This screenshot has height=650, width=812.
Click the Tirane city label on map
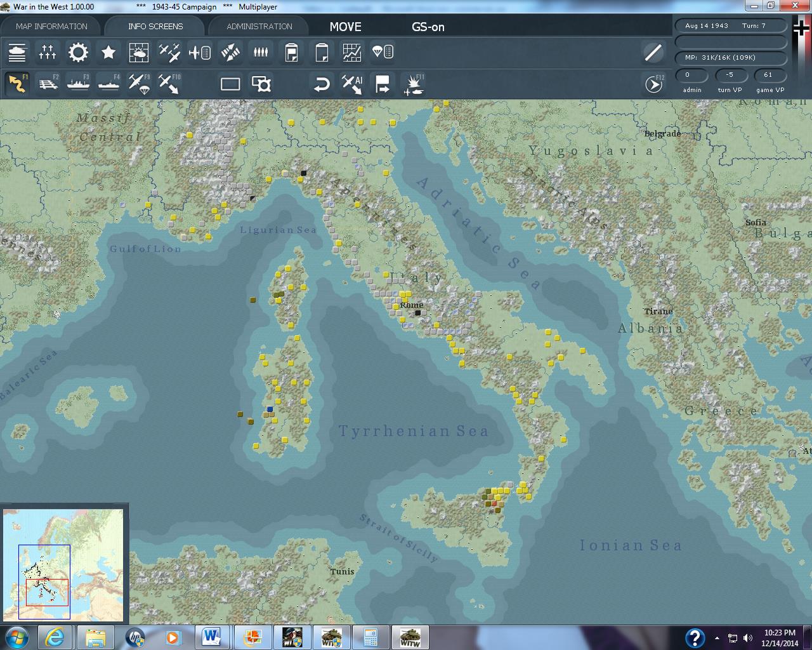[x=658, y=311]
